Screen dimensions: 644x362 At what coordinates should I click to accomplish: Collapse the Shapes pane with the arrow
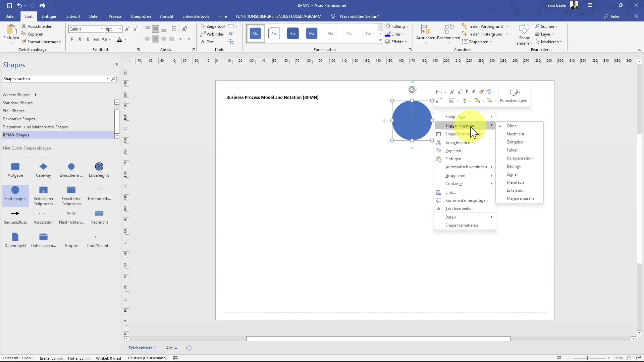[x=117, y=64]
